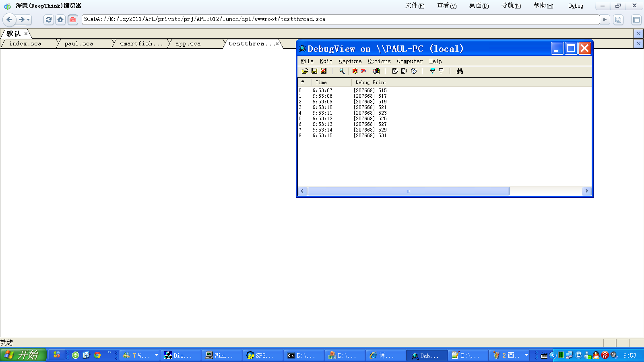Open DebugView Edit menu

click(x=326, y=61)
